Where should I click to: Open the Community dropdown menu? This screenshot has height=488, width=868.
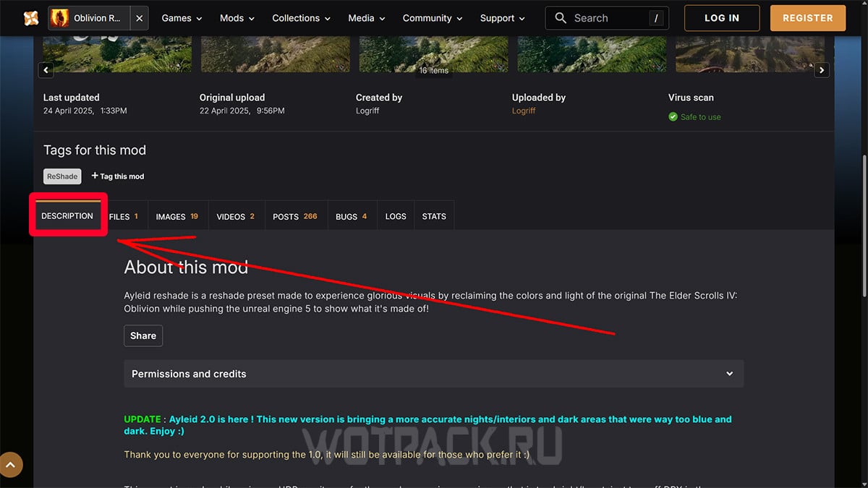pyautogui.click(x=433, y=18)
